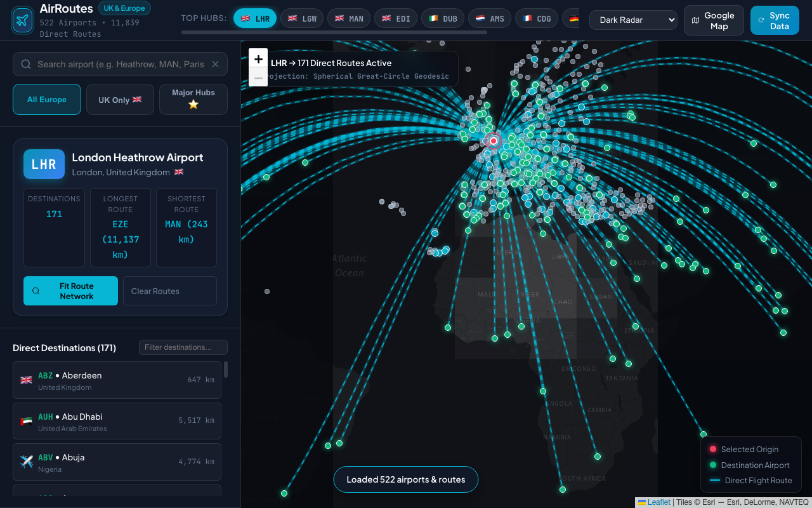This screenshot has height=508, width=812.
Task: Choose the AMS top hub chip
Action: pyautogui.click(x=490, y=18)
